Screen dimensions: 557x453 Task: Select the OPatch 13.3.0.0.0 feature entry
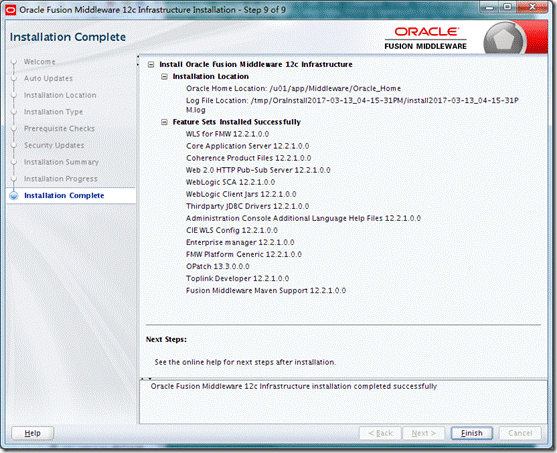218,266
